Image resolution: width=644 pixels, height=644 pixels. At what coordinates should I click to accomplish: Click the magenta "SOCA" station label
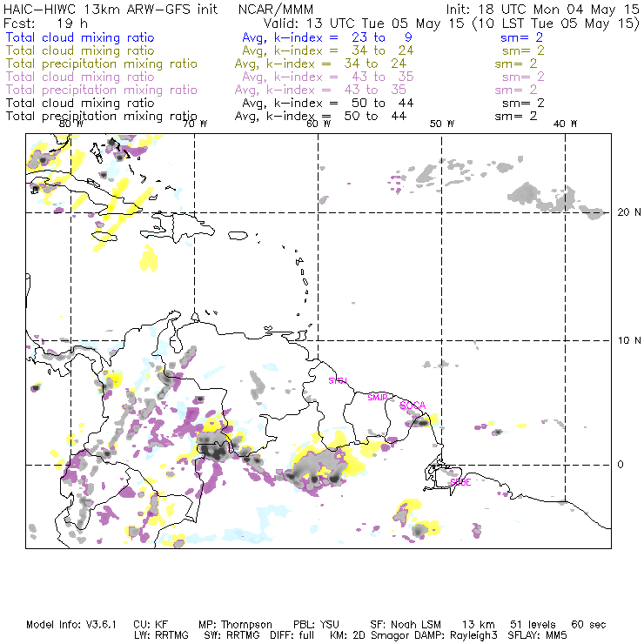(413, 406)
